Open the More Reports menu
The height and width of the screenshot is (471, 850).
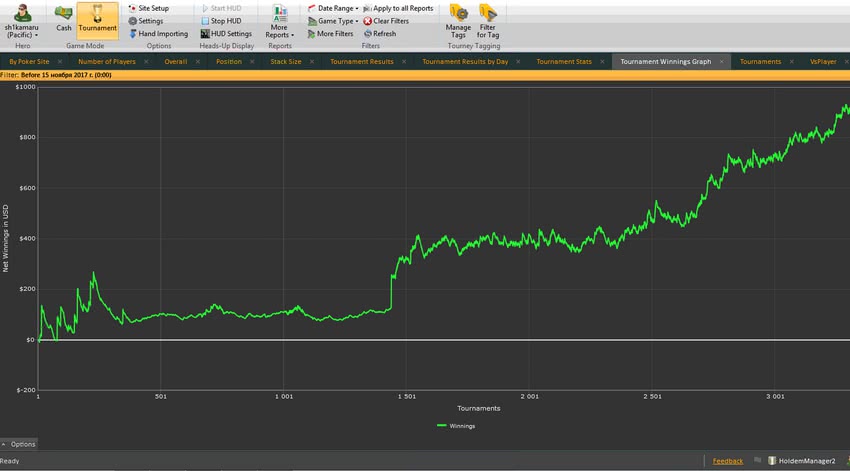point(280,21)
